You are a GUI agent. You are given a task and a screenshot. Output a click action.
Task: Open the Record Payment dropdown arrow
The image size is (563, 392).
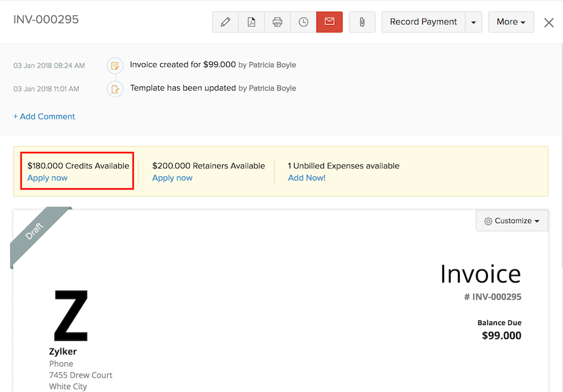coord(474,21)
